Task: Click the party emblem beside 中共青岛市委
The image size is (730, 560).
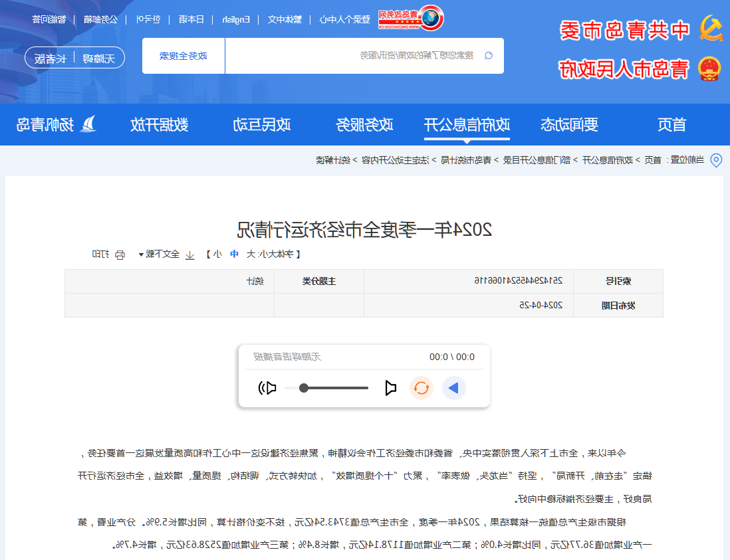Action: 711,29
